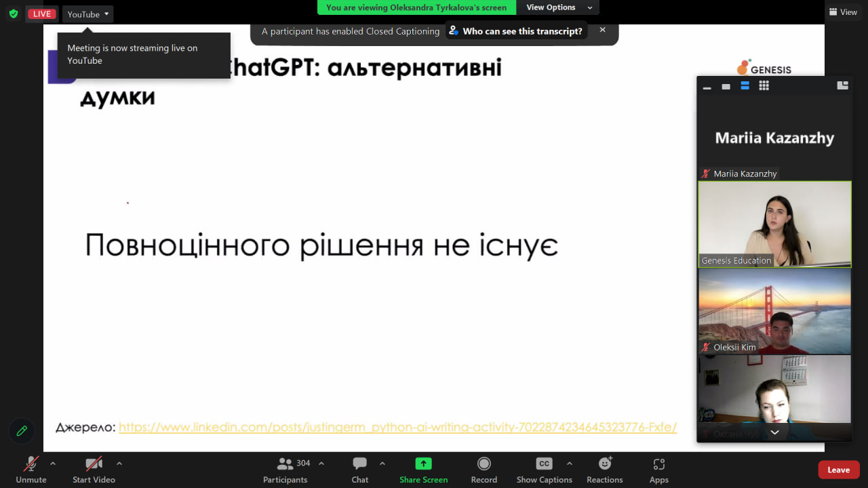Select Mariia Kazanzhy's video tile
The width and height of the screenshot is (868, 488).
coord(774,138)
